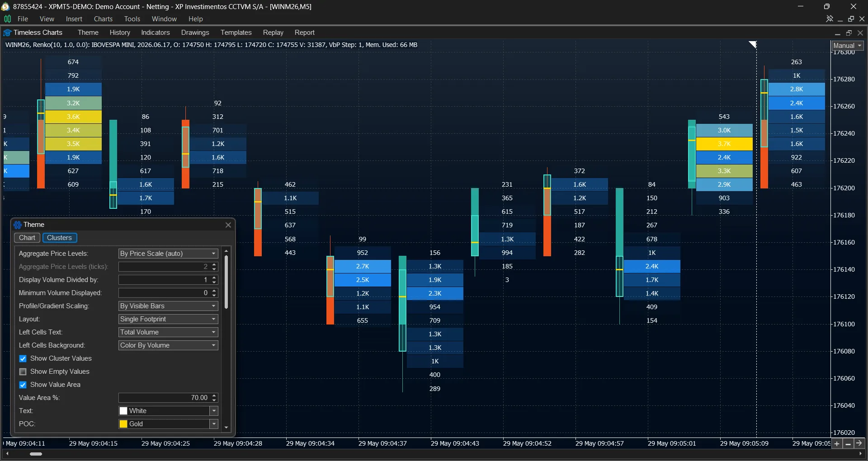
Task: Click the Gold POC color swatch
Action: [123, 424]
